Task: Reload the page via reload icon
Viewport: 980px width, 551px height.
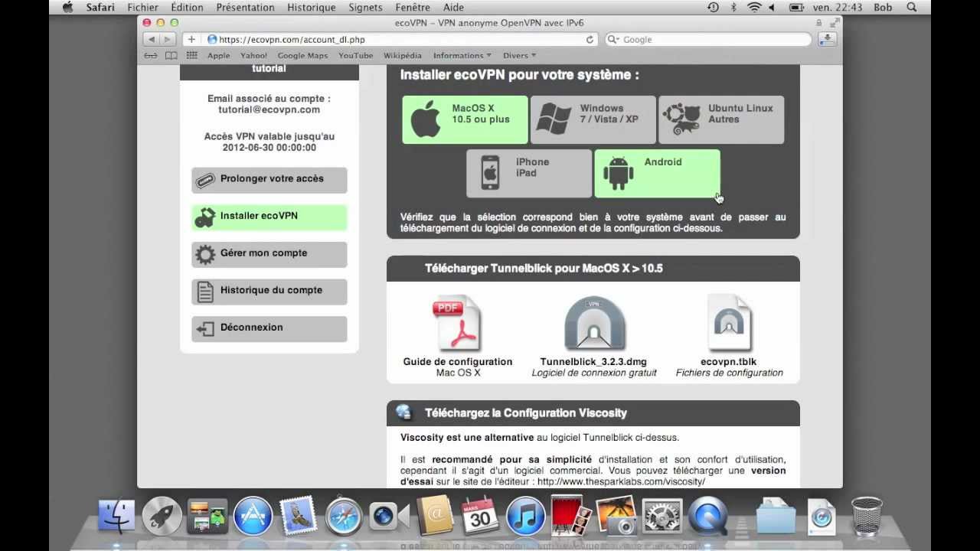Action: click(x=590, y=40)
